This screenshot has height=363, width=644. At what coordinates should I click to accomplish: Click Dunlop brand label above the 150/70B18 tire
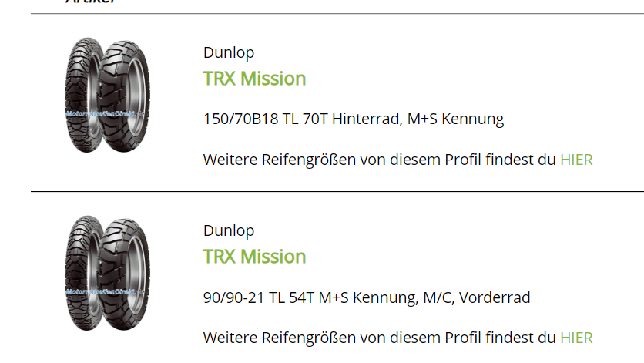point(229,52)
